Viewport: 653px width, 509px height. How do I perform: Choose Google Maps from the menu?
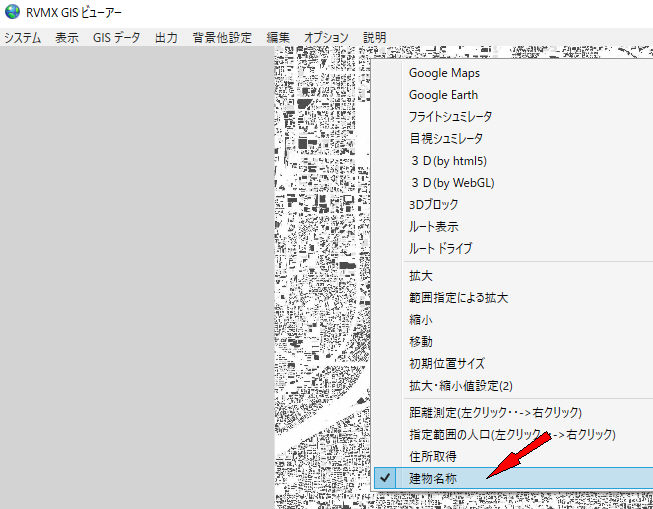click(444, 73)
